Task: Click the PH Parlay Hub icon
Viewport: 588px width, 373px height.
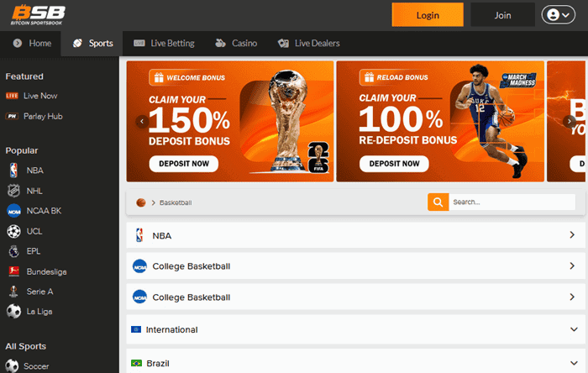Action: [x=12, y=116]
